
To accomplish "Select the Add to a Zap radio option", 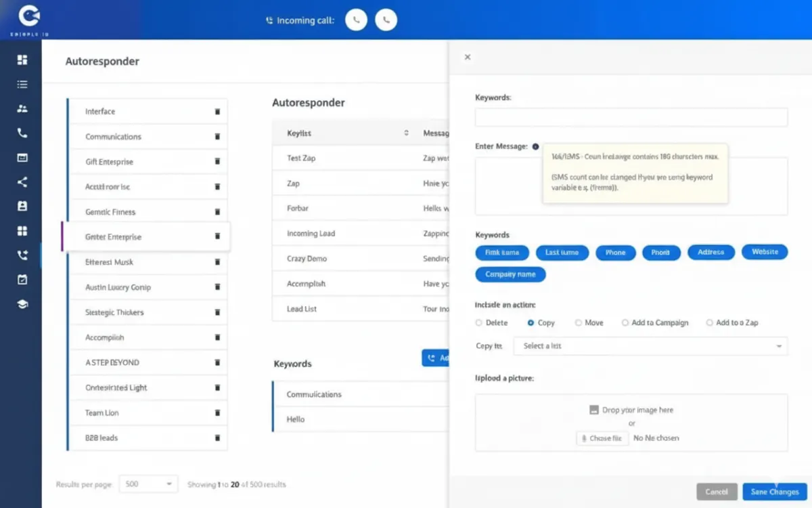I will 709,323.
